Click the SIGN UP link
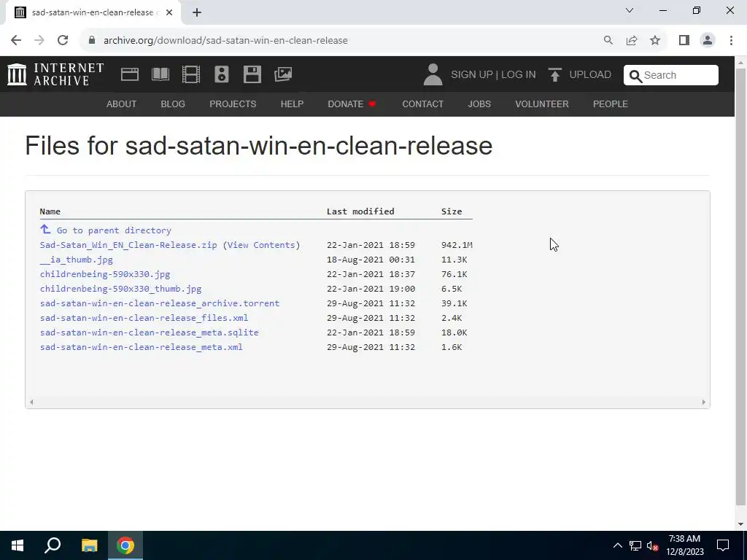 (472, 75)
